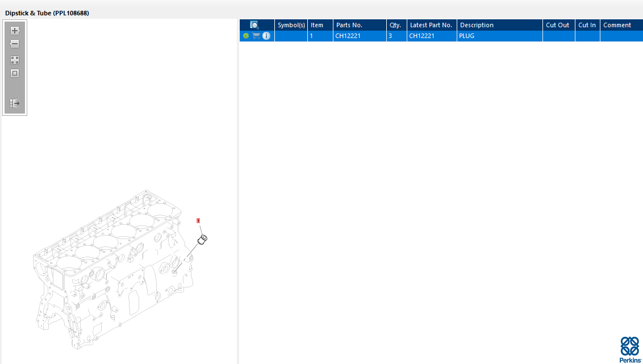
Task: Click the four-squares grid view icon
Action: 15,60
